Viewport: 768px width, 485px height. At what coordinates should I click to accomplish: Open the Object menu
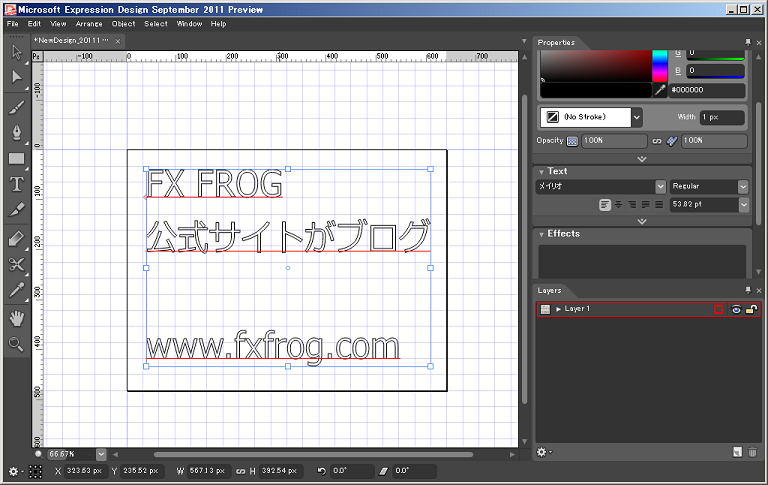[123, 23]
